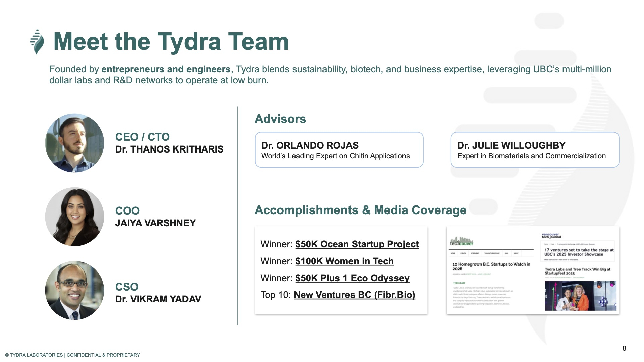Select the Dr. Julie Willoughby advisor card

point(535,150)
